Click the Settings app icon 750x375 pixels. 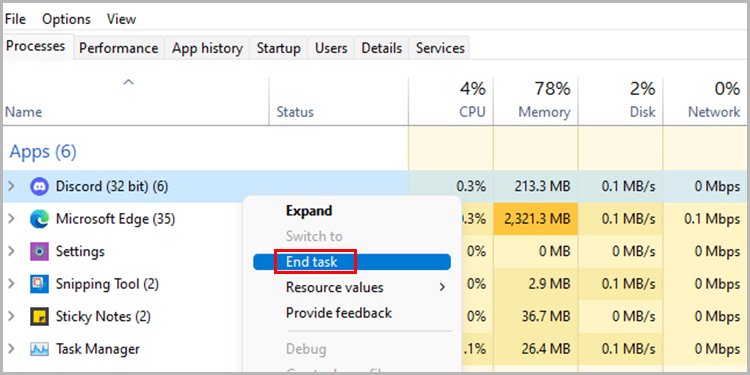(39, 251)
